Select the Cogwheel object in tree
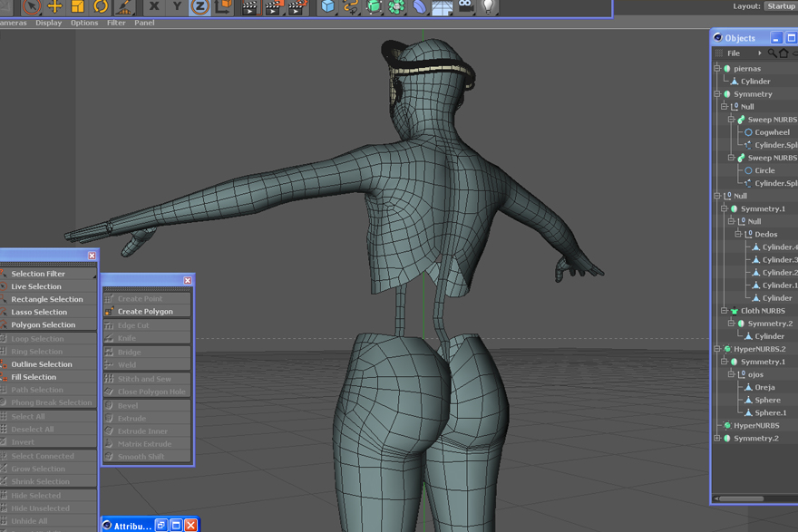Image resolution: width=798 pixels, height=532 pixels. pyautogui.click(x=772, y=132)
